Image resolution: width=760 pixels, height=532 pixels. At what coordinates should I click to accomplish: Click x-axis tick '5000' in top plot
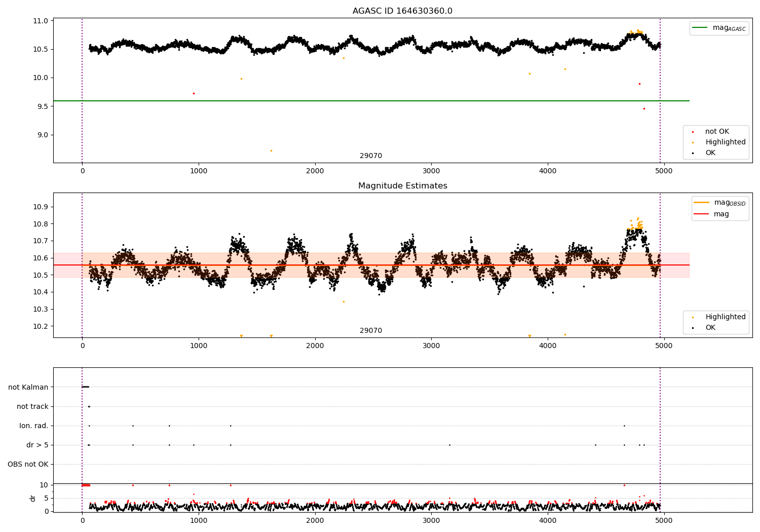(664, 171)
